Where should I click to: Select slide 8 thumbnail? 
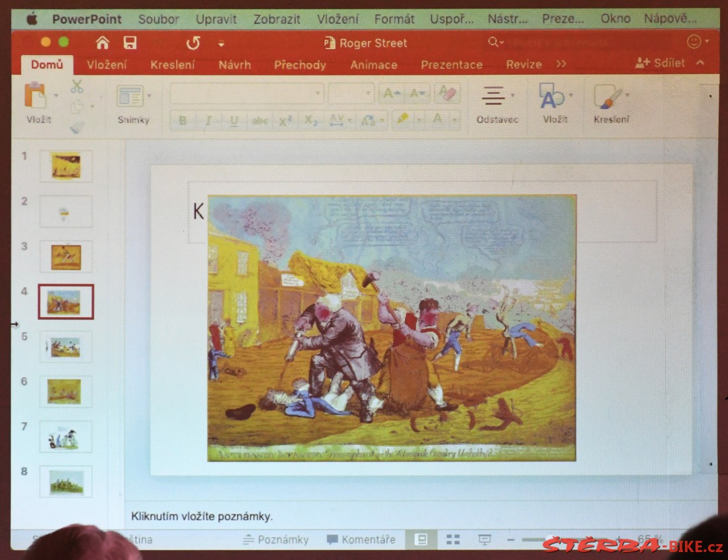(66, 481)
